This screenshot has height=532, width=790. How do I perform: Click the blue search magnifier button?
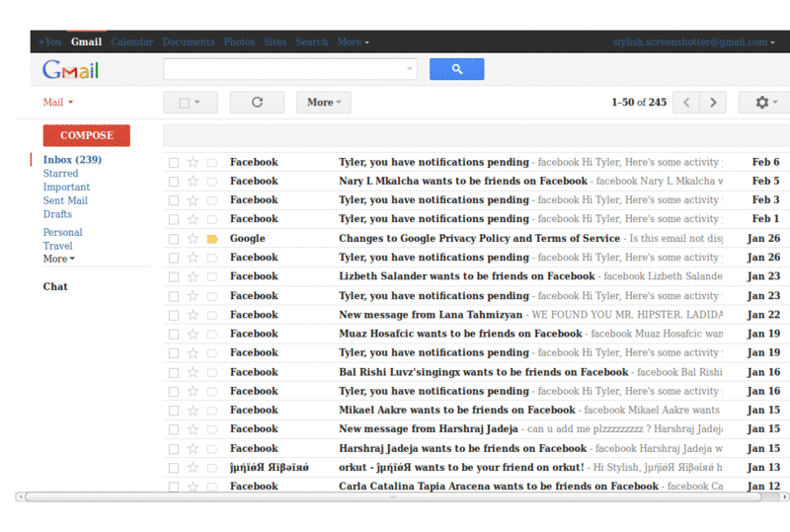456,69
